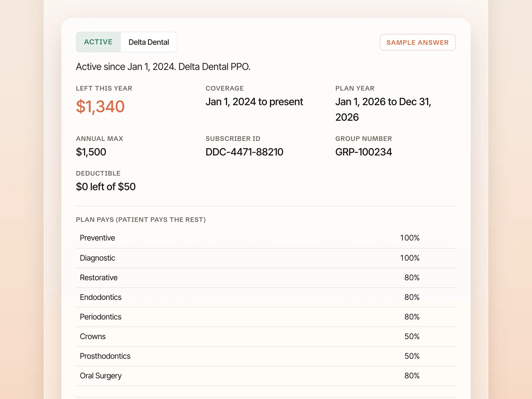The height and width of the screenshot is (399, 532).
Task: Select the Endodontics row label
Action: click(x=101, y=297)
